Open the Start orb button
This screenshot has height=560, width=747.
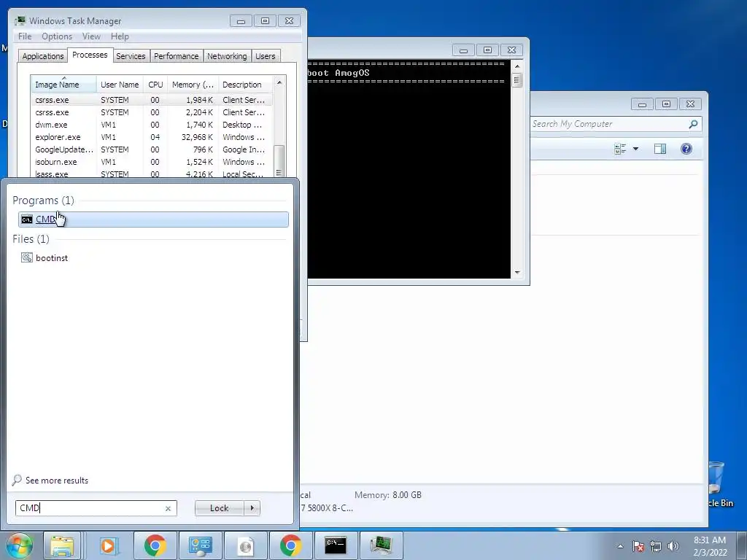tap(19, 545)
